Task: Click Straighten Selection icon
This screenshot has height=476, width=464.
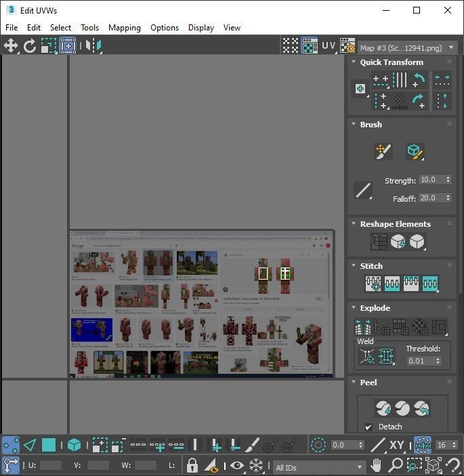Action: (379, 242)
